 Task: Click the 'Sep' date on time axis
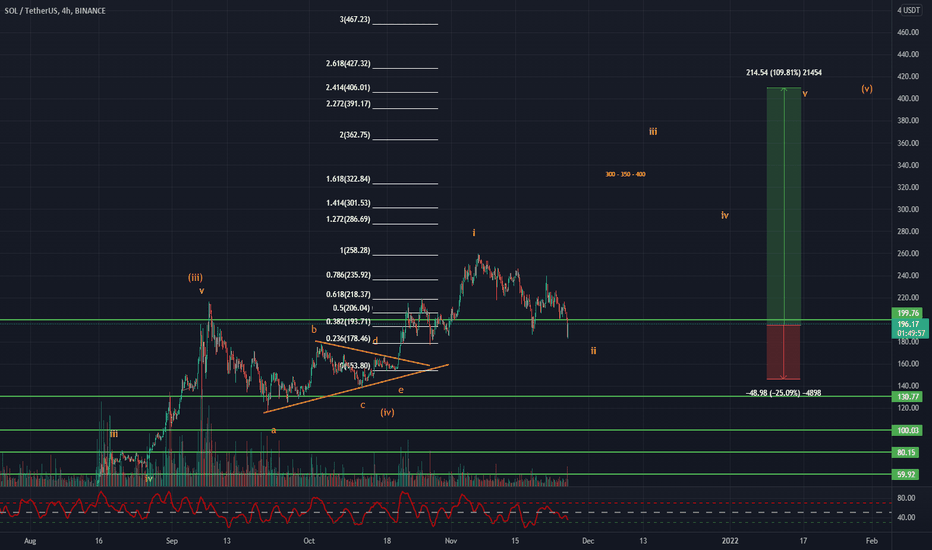[x=172, y=540]
